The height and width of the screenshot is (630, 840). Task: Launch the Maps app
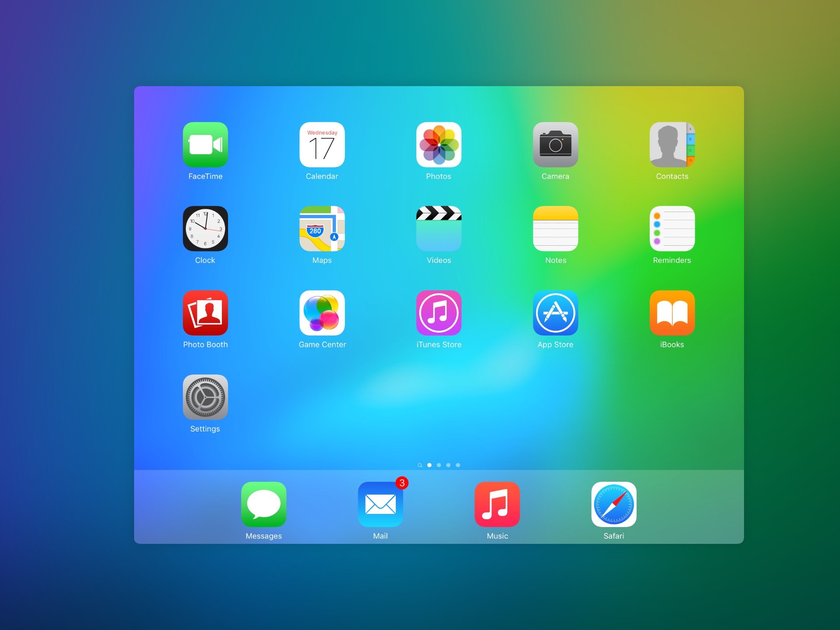(x=322, y=229)
